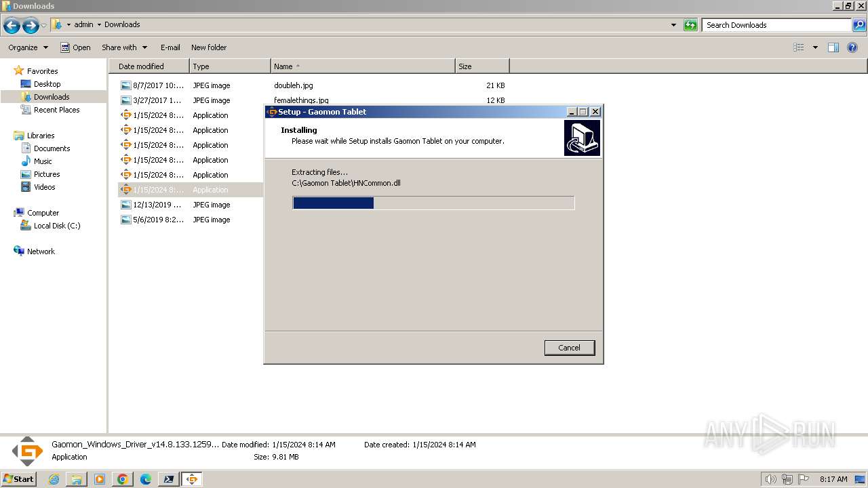Click the highlighted Application row icon
This screenshot has height=488, width=868.
coord(125,190)
